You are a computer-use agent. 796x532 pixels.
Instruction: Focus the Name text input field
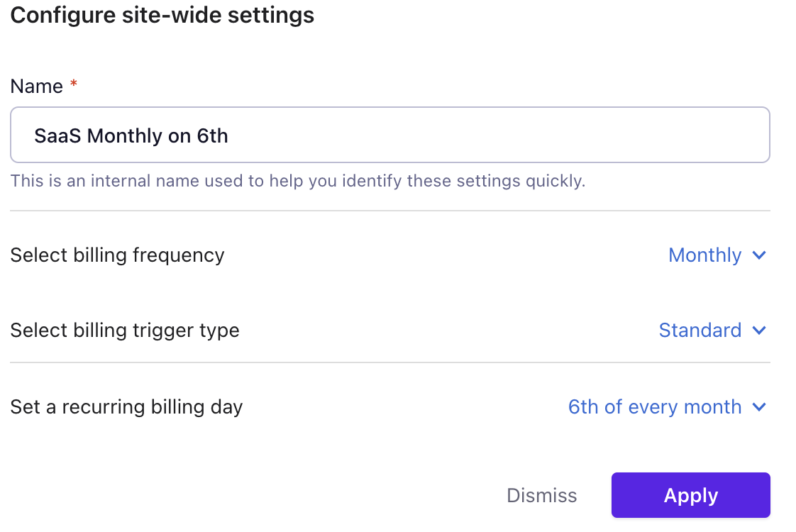pyautogui.click(x=390, y=135)
